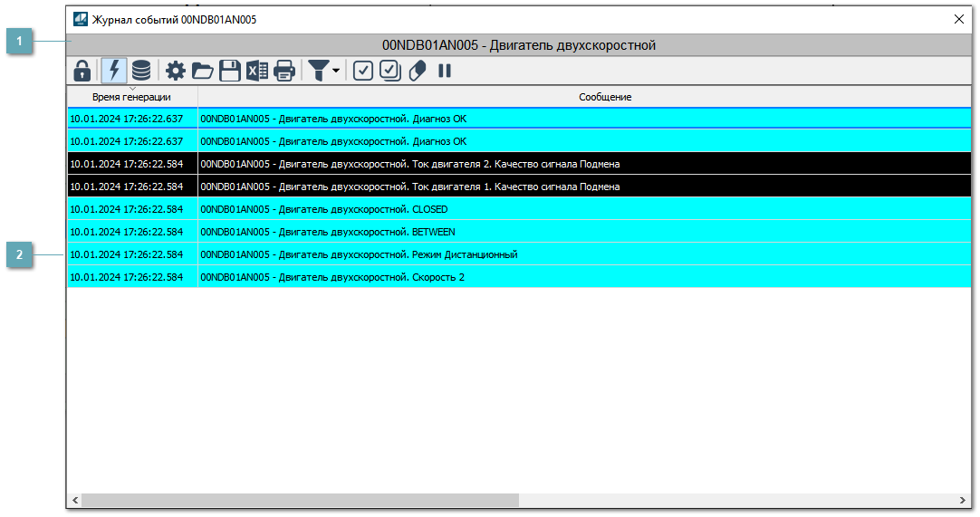The image size is (980, 517).
Task: Print the event log
Action: 284,71
